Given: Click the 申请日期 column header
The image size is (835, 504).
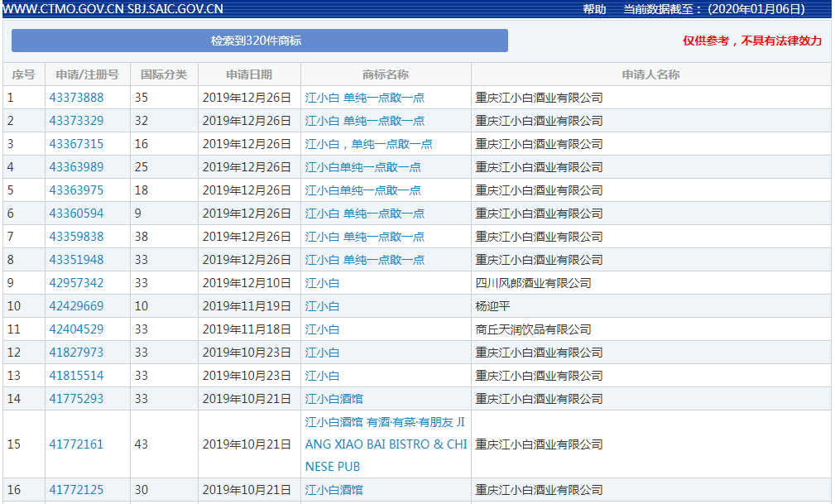Looking at the screenshot, I should [249, 74].
